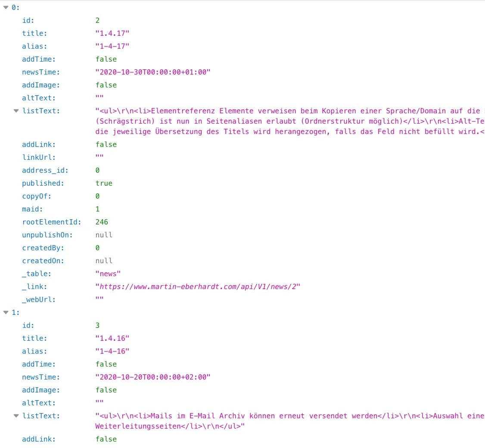The height and width of the screenshot is (448, 485).
Task: Click the published value true
Action: tap(104, 183)
